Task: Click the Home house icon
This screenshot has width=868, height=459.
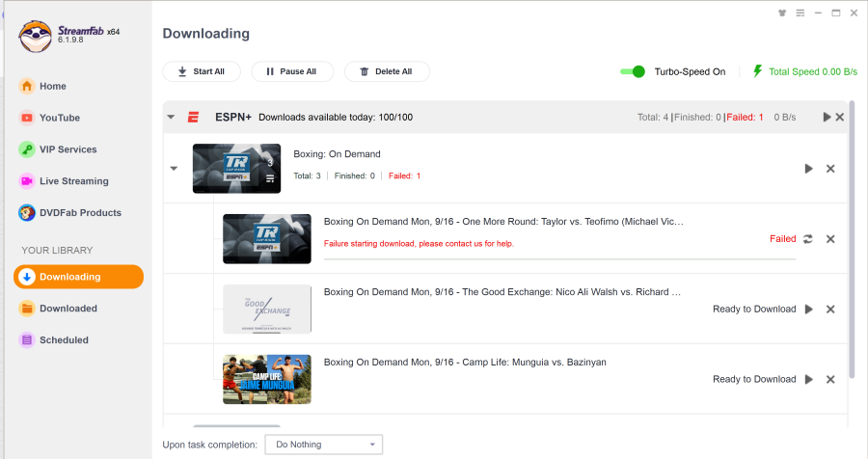Action: pos(27,86)
